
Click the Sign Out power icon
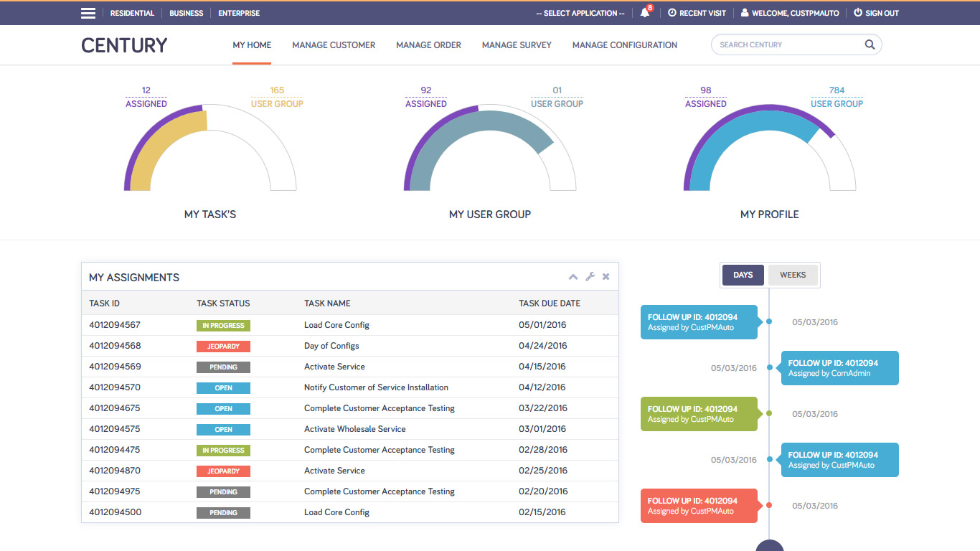tap(858, 13)
